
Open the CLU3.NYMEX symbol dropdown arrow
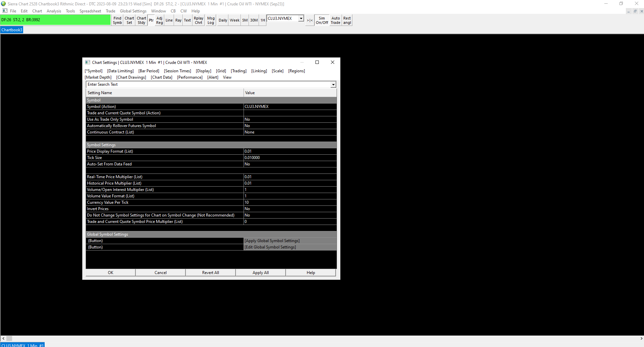coord(301,18)
